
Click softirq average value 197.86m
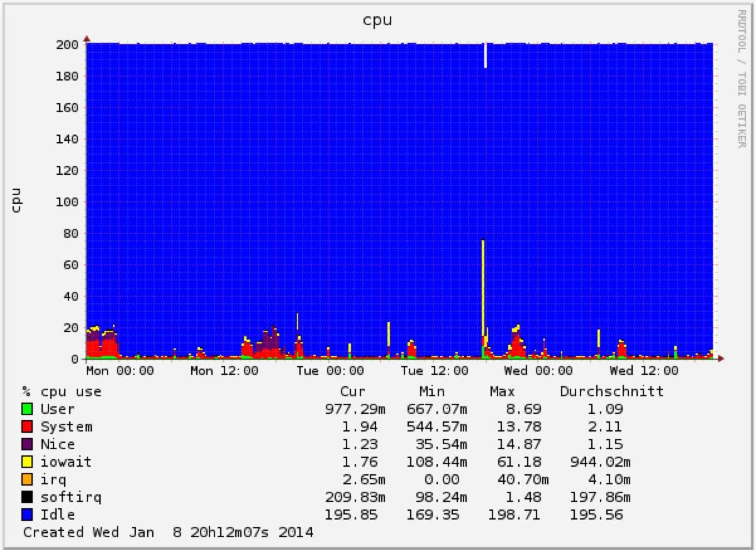coord(601,497)
